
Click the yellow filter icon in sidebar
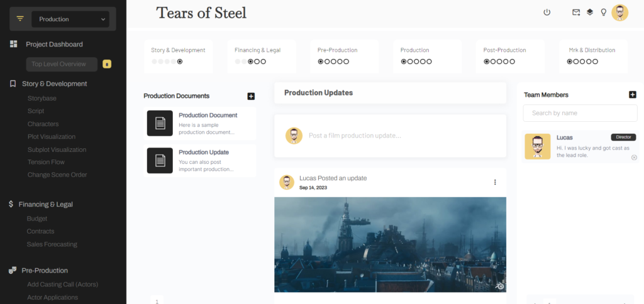point(20,19)
